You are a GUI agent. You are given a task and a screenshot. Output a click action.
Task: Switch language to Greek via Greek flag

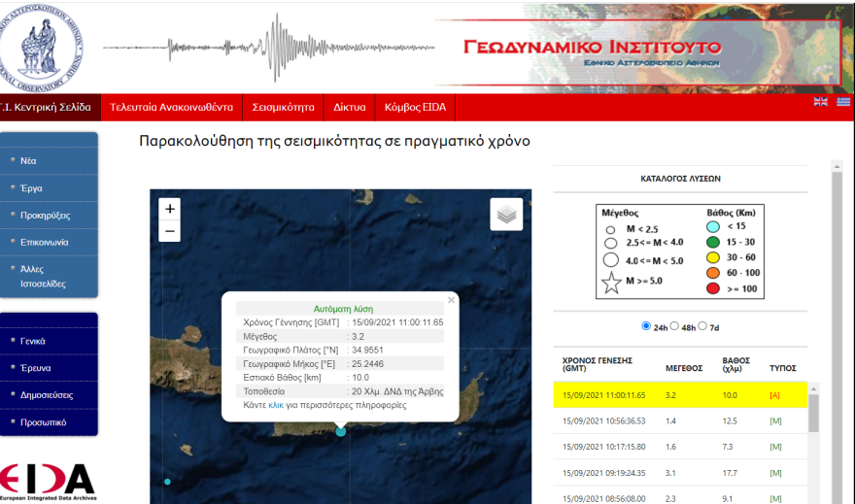[843, 102]
